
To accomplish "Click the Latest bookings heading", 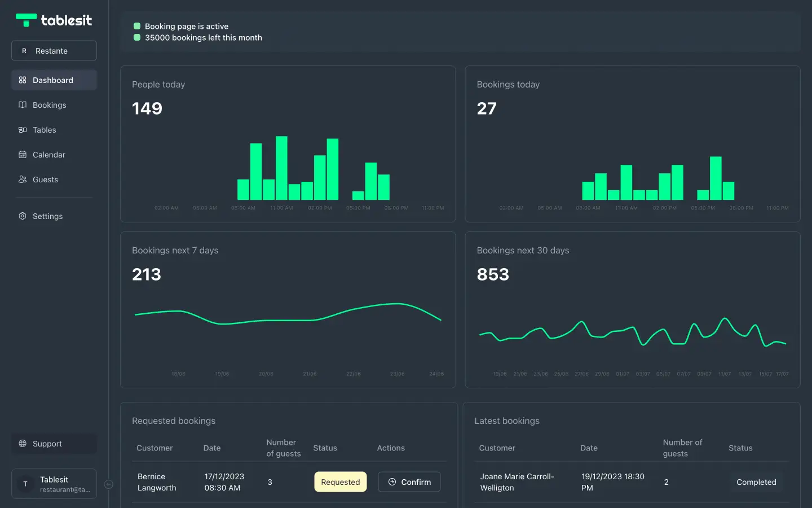I will 507,421.
